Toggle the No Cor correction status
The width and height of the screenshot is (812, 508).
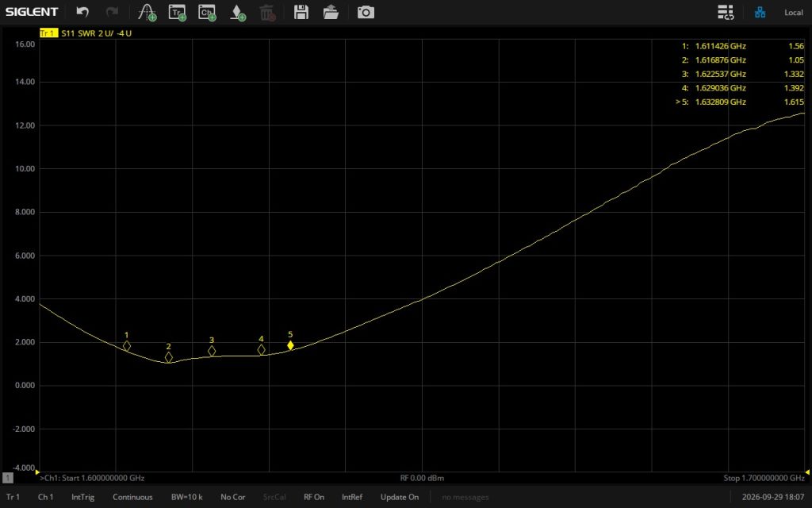[233, 497]
